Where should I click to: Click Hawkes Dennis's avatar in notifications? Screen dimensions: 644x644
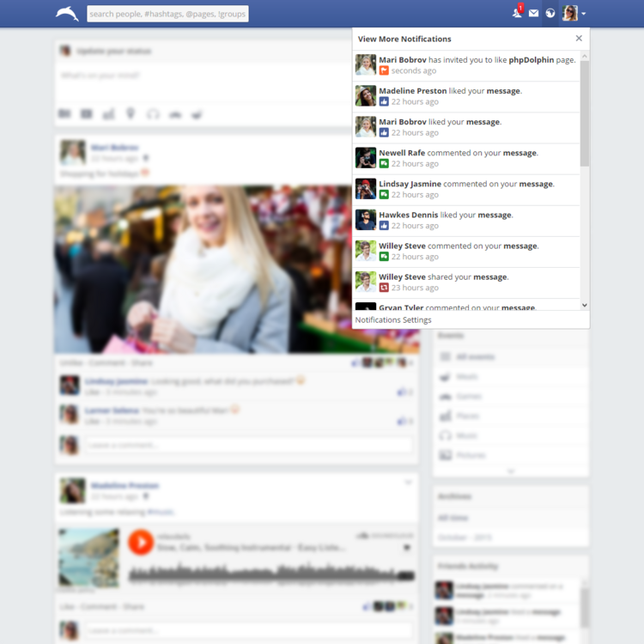366,220
